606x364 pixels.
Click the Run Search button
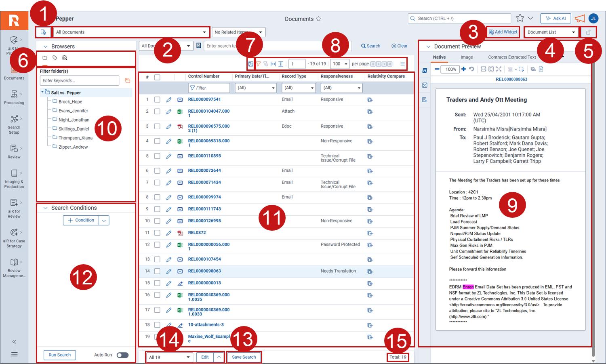tap(60, 355)
